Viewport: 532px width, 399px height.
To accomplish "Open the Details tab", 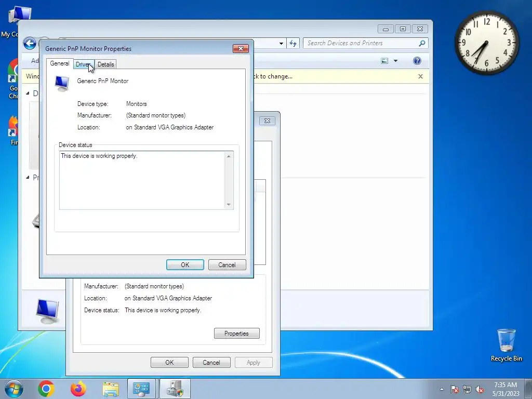I will tap(106, 64).
